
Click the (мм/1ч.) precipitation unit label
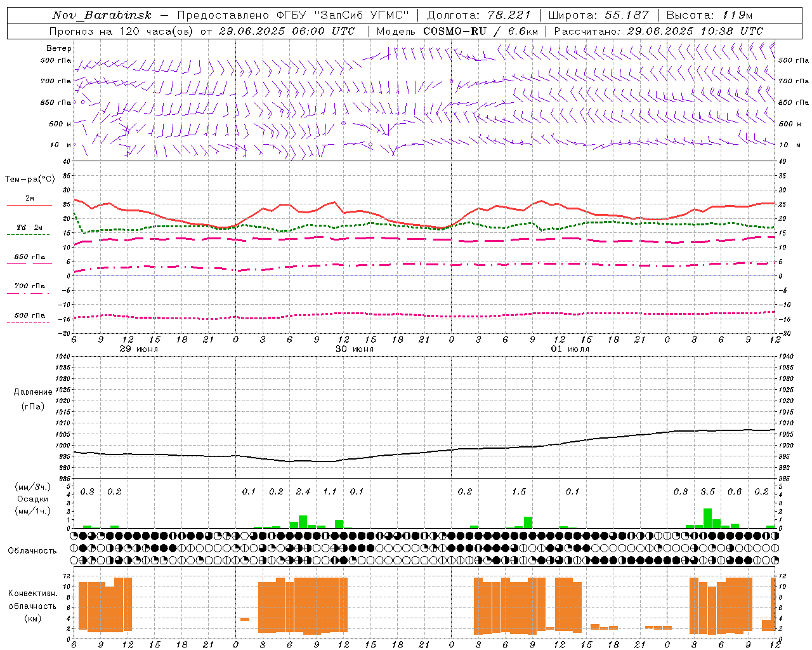(x=33, y=511)
